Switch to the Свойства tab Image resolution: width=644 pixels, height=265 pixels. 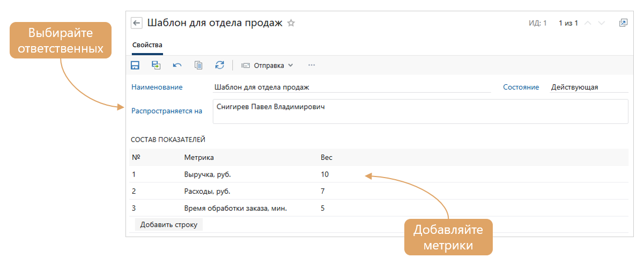[147, 45]
